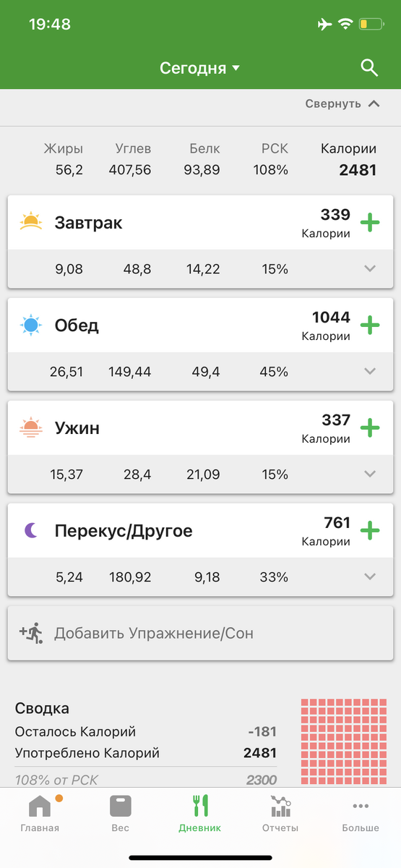Collapse summary with Свернуть chevron

tap(342, 103)
